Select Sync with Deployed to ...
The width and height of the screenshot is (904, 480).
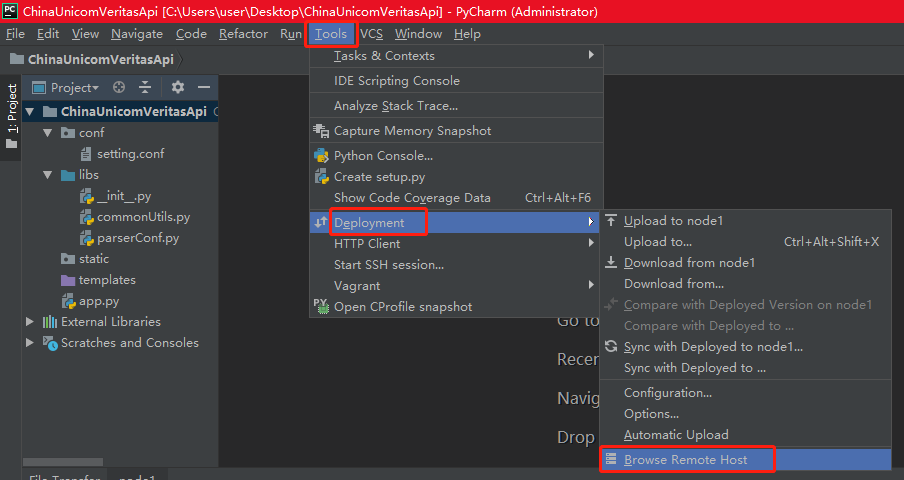point(746,368)
